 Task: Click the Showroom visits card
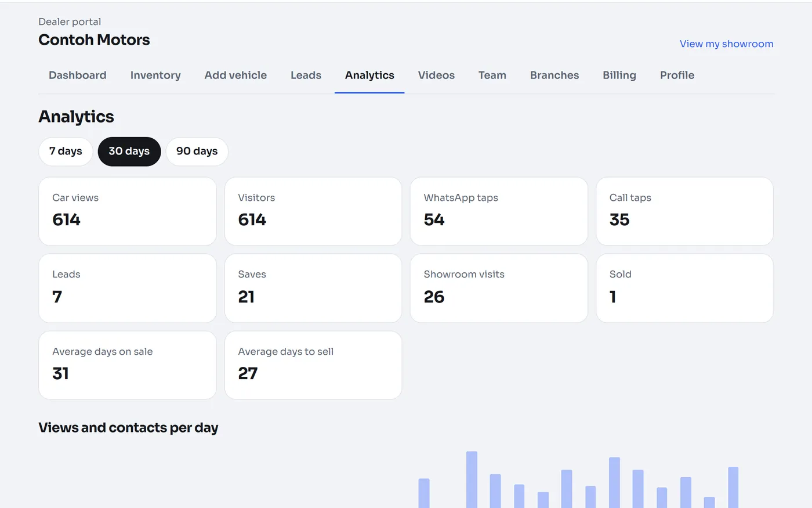click(499, 288)
